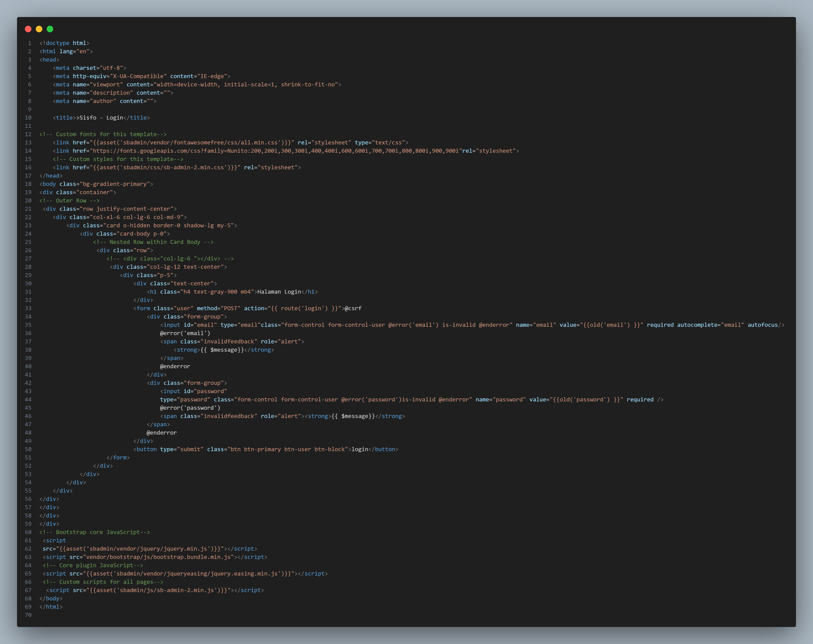Screen dimensions: 813x644
Task: Click the @error('email') directive on line 36
Action: click(x=185, y=333)
